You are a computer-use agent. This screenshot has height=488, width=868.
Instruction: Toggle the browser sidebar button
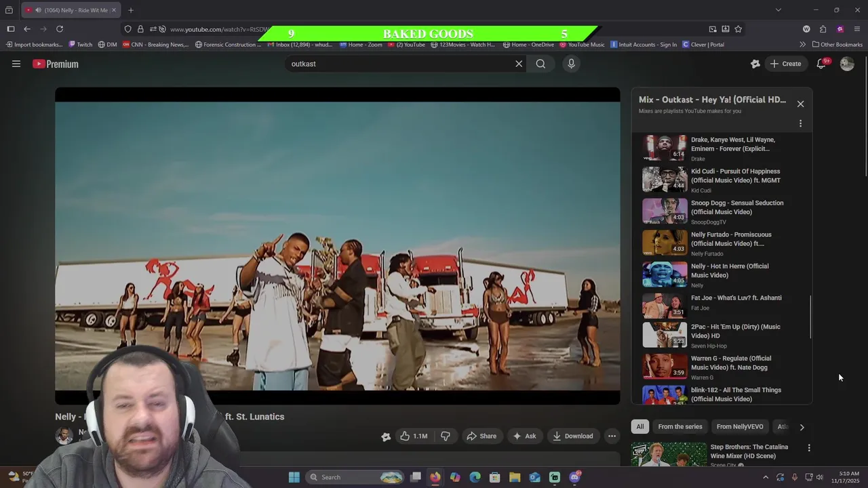point(10,29)
